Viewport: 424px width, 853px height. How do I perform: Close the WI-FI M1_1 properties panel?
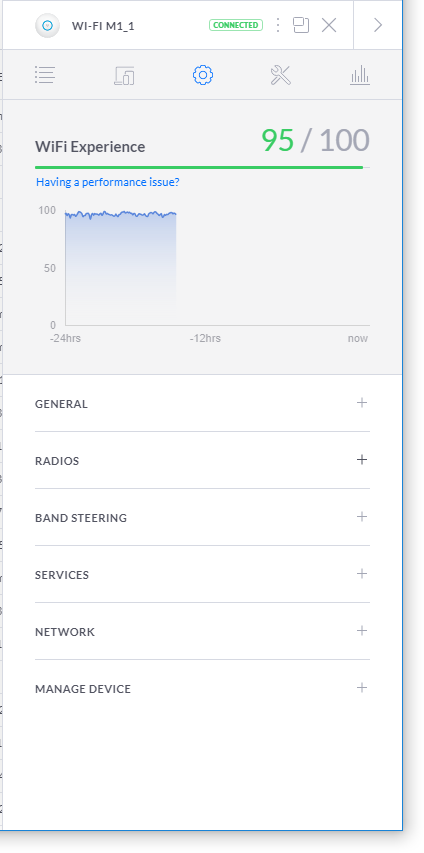tap(329, 25)
